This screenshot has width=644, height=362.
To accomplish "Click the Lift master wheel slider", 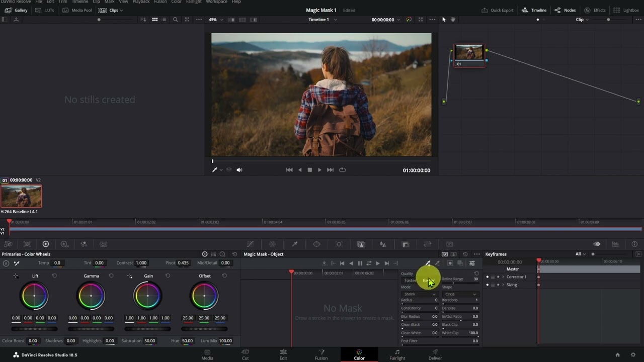I will tap(34, 329).
